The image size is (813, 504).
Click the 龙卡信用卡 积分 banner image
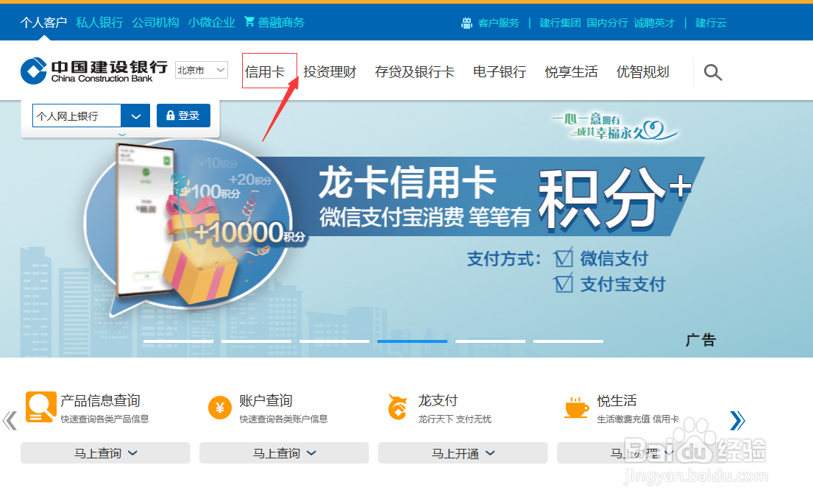click(x=406, y=229)
